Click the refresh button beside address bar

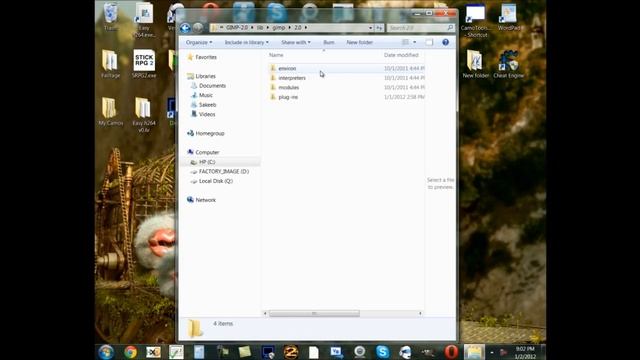click(x=379, y=28)
